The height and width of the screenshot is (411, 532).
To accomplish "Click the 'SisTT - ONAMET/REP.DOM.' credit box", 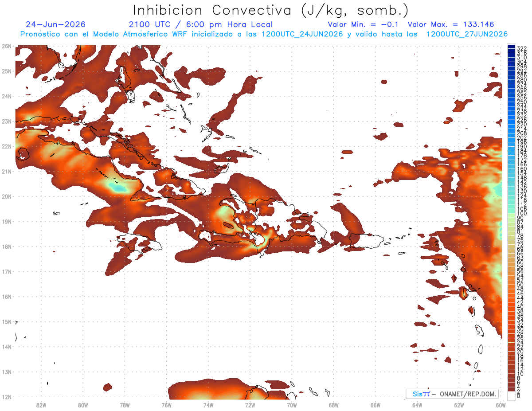I will point(452,394).
